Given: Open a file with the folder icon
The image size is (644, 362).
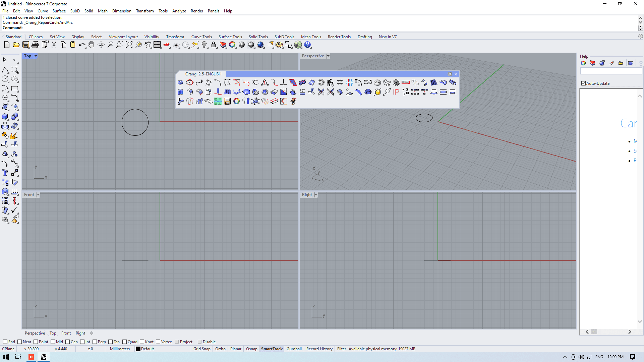Looking at the screenshot, I should (16, 45).
